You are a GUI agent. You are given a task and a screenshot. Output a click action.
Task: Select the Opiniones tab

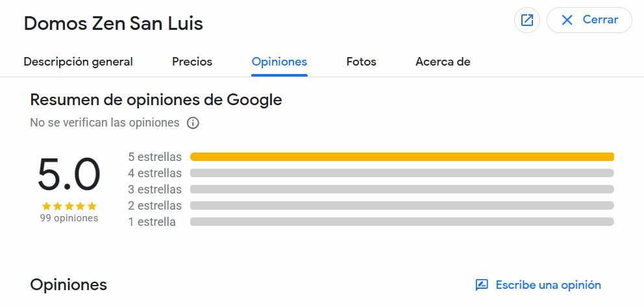tap(279, 62)
